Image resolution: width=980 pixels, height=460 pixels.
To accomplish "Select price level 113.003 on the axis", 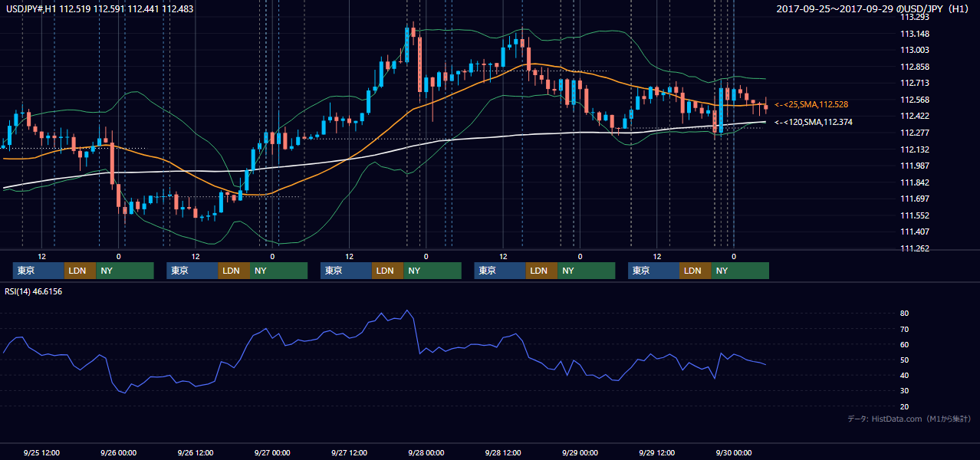I will 914,50.
